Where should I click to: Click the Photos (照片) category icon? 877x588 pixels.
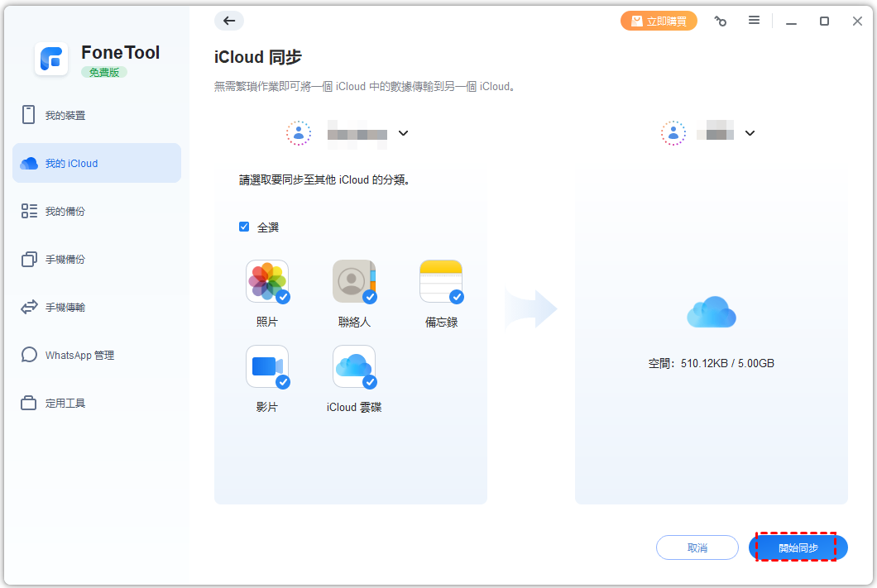coord(266,281)
